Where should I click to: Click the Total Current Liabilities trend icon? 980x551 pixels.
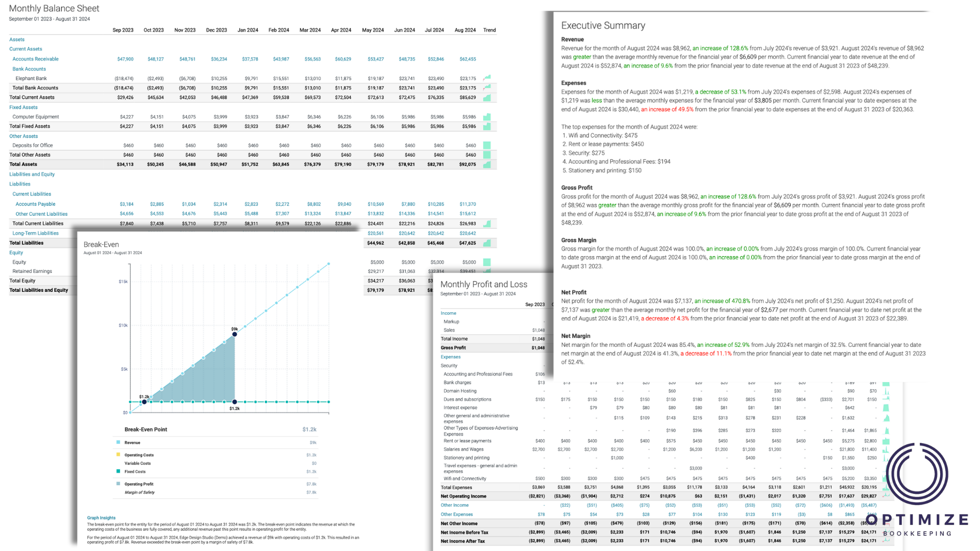tap(487, 223)
